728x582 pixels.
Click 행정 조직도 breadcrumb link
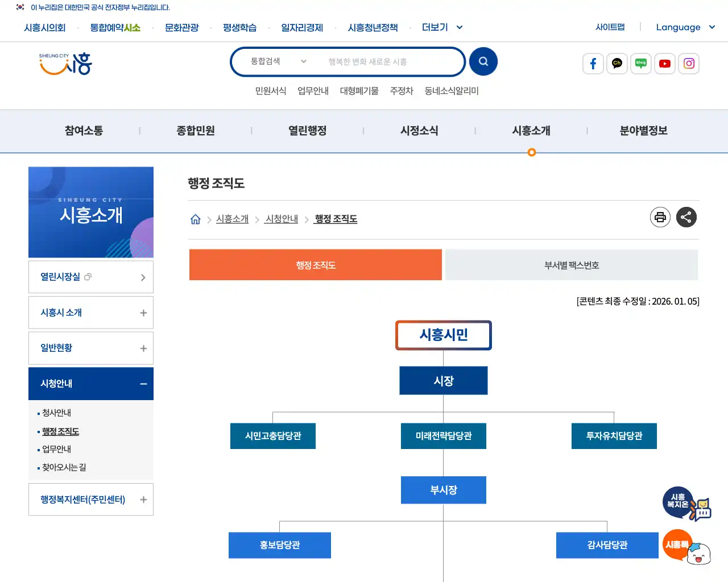pyautogui.click(x=336, y=219)
